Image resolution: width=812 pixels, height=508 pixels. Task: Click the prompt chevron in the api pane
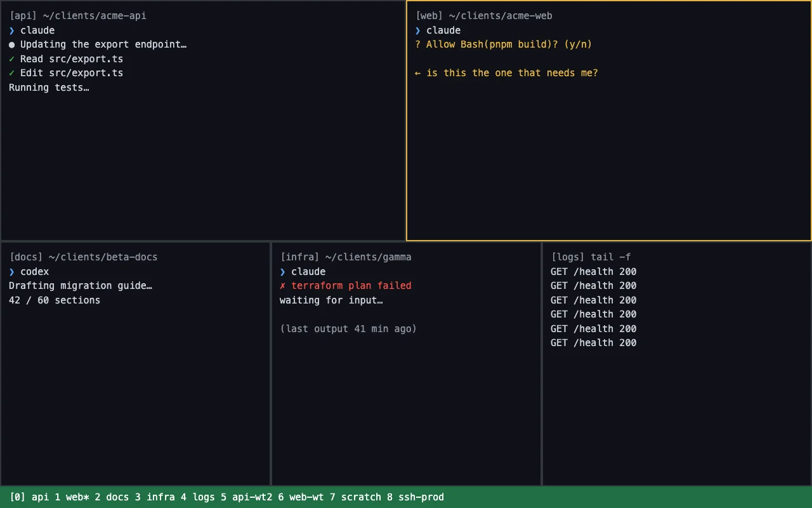click(11, 30)
